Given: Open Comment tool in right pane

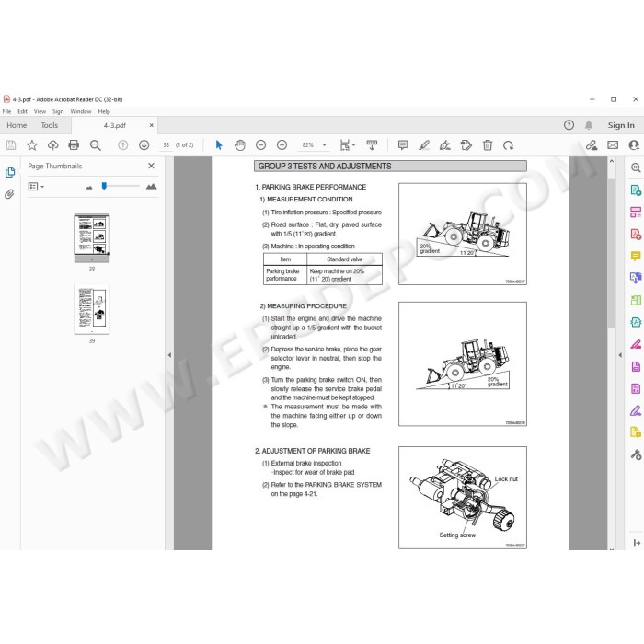Looking at the screenshot, I should 636,257.
